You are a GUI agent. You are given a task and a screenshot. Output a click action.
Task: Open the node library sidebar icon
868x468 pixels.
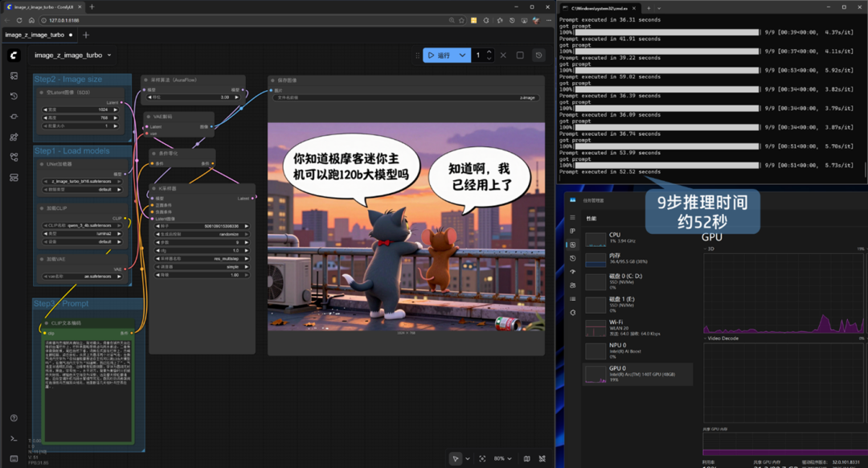14,117
